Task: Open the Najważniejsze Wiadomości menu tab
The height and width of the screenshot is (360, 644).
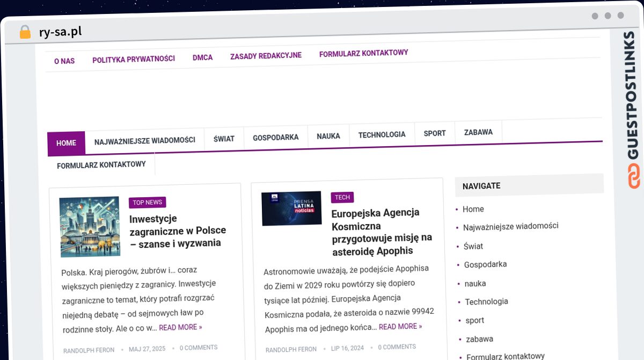Action: tap(144, 141)
